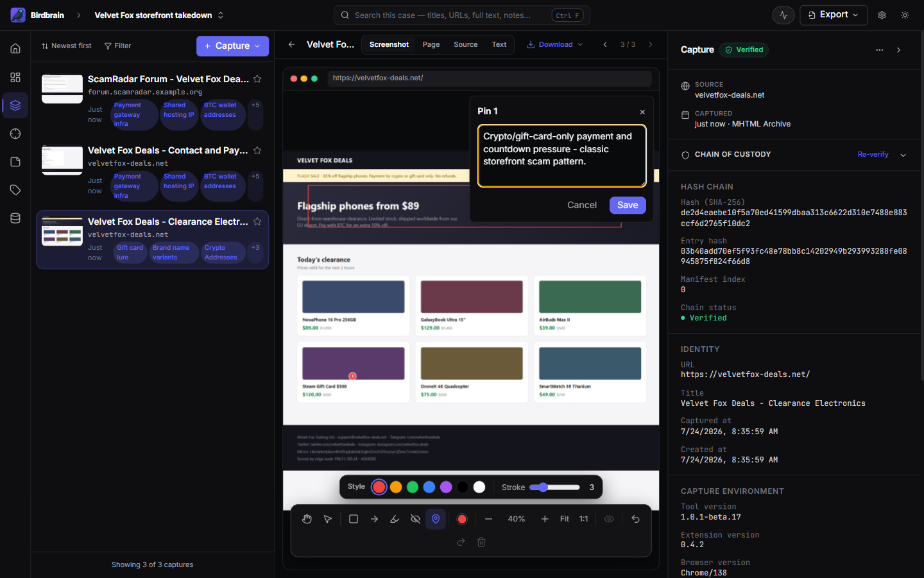Open the dashboard grid sidebar icon
Image resolution: width=924 pixels, height=578 pixels.
coord(15,77)
